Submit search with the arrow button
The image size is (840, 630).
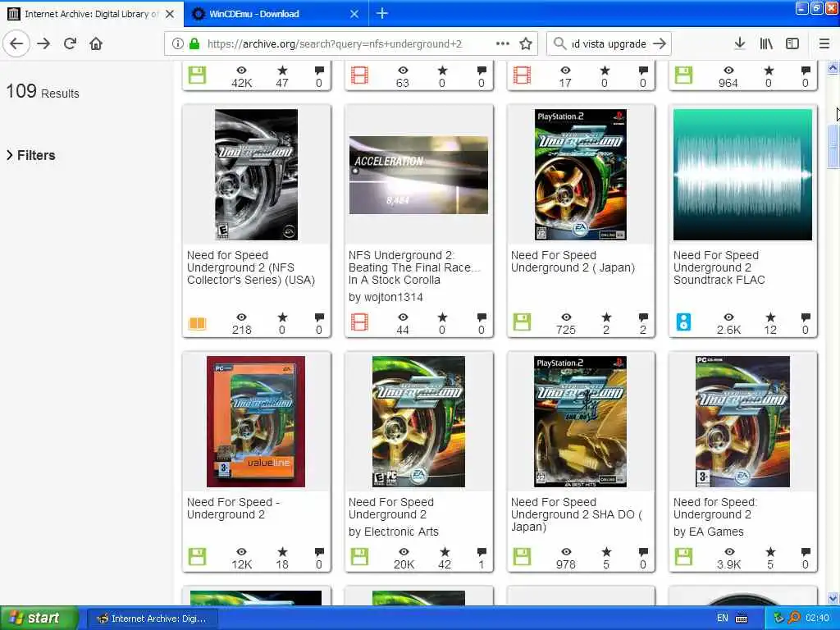click(x=660, y=43)
